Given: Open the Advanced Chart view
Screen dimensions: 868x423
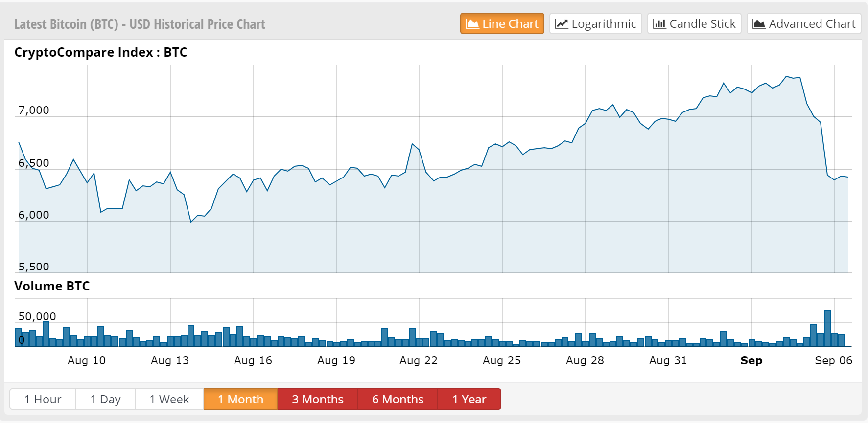Looking at the screenshot, I should click(803, 24).
